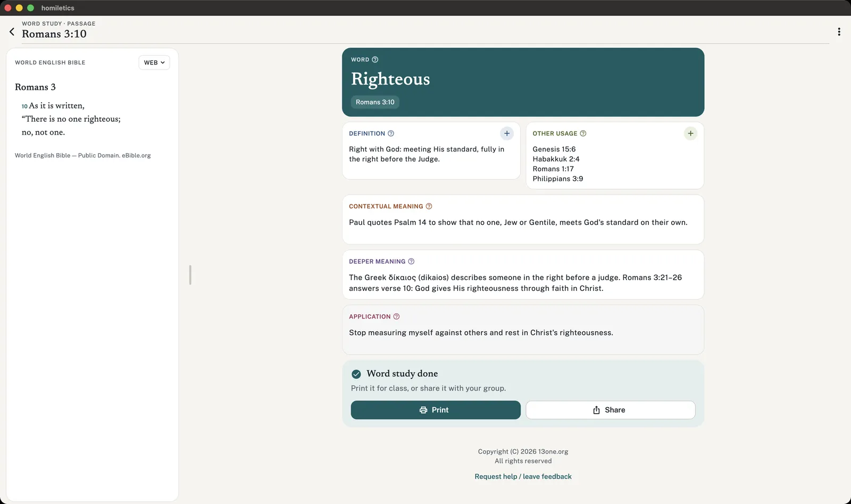The width and height of the screenshot is (851, 504).
Task: Click Romans 1:17 cross reference
Action: (x=553, y=169)
